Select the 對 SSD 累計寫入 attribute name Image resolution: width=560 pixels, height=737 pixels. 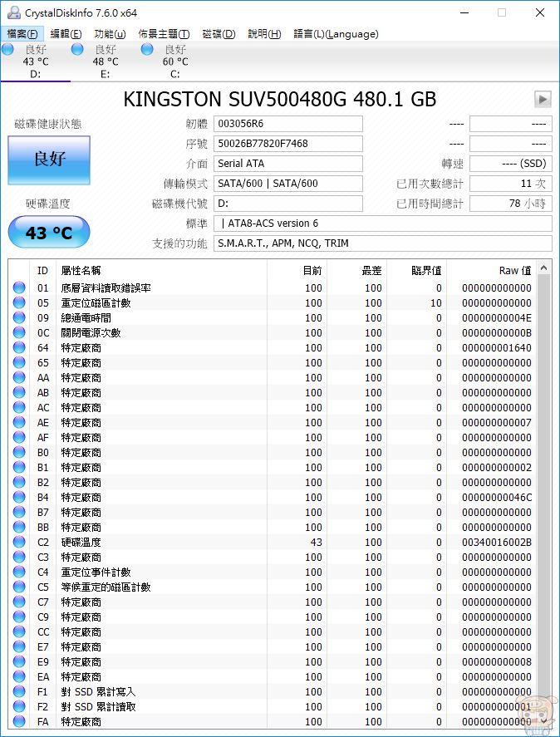coord(98,692)
